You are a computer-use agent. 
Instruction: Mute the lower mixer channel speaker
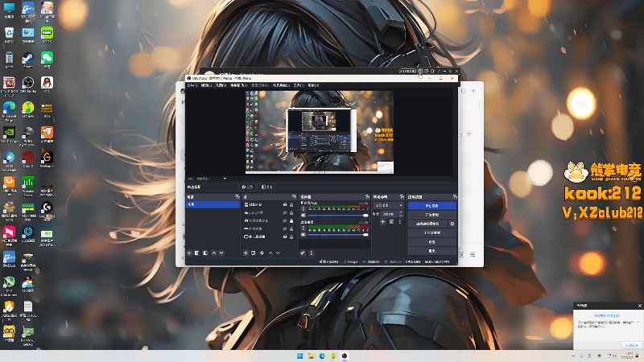pyautogui.click(x=303, y=235)
